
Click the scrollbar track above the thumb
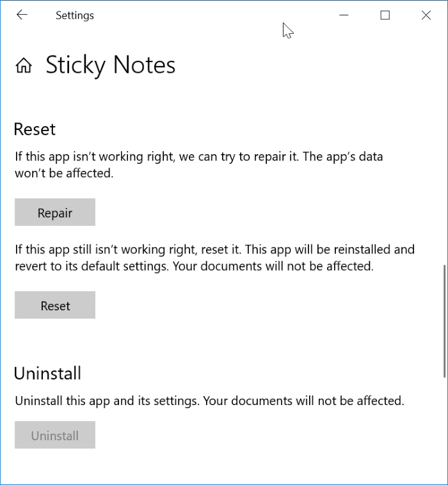point(444,160)
